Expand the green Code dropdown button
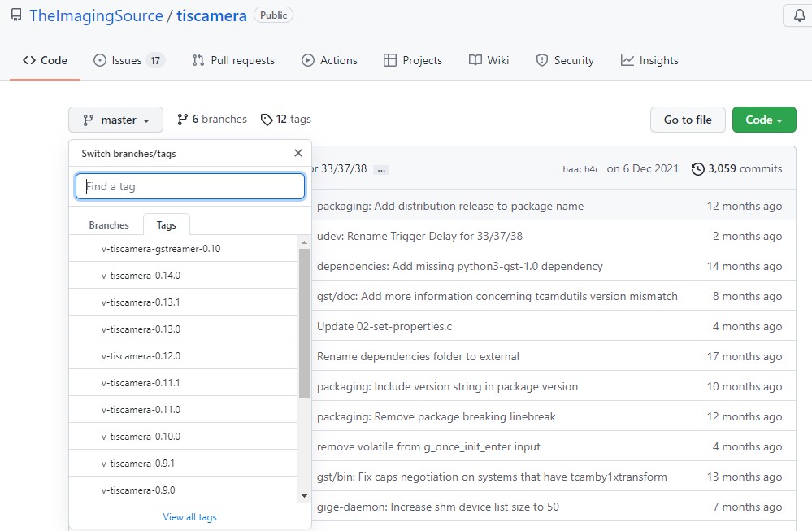 click(764, 120)
